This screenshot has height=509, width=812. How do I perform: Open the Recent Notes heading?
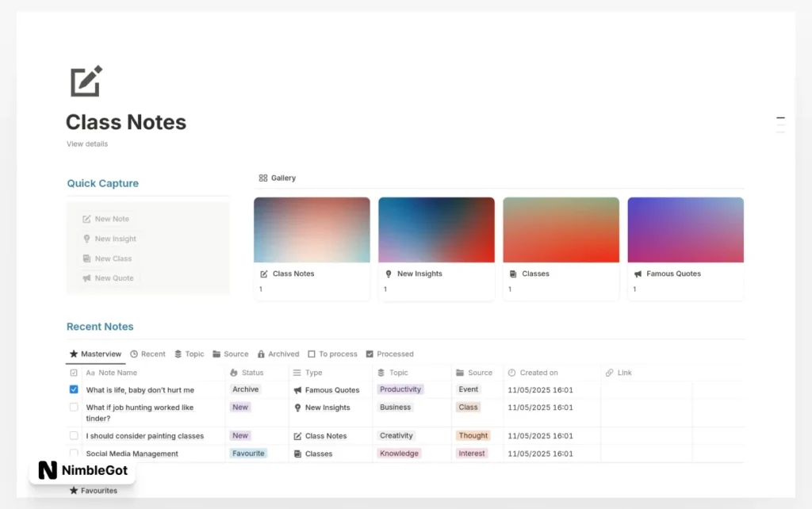click(x=100, y=327)
